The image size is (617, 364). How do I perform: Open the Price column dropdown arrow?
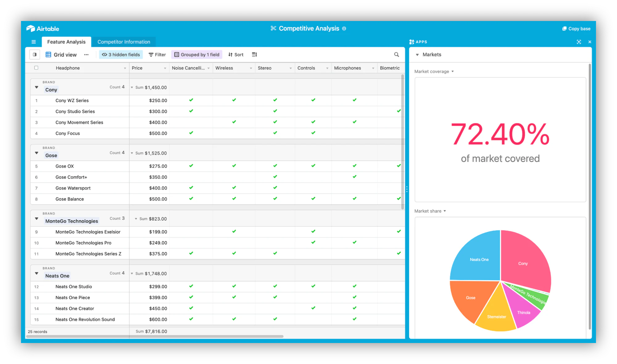165,68
